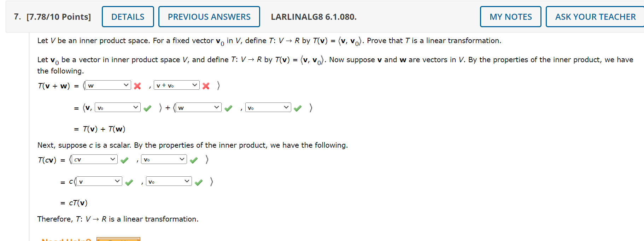Click the orange Need Help button
This screenshot has width=644, height=241.
click(121, 239)
